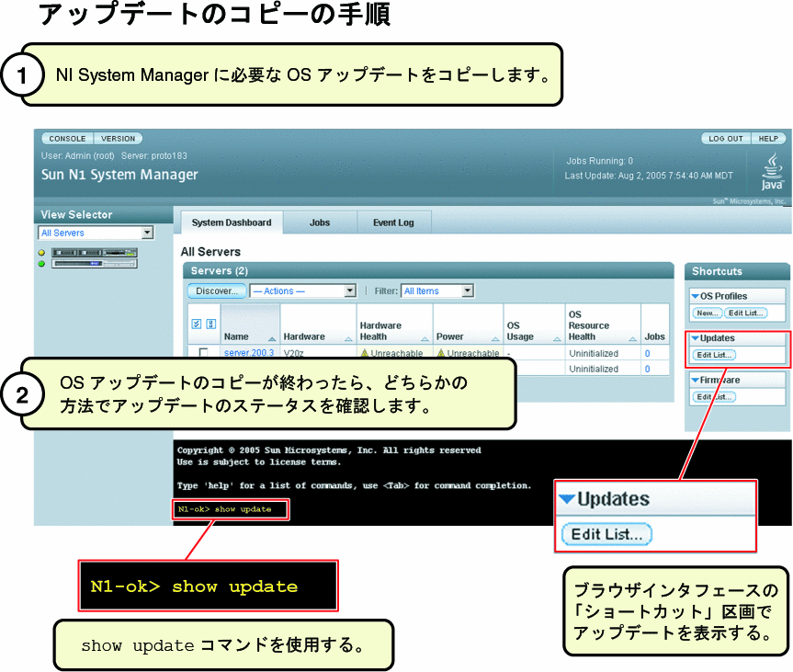Switch to the System Dashboard tab
The width and height of the screenshot is (793, 672).
pyautogui.click(x=232, y=222)
